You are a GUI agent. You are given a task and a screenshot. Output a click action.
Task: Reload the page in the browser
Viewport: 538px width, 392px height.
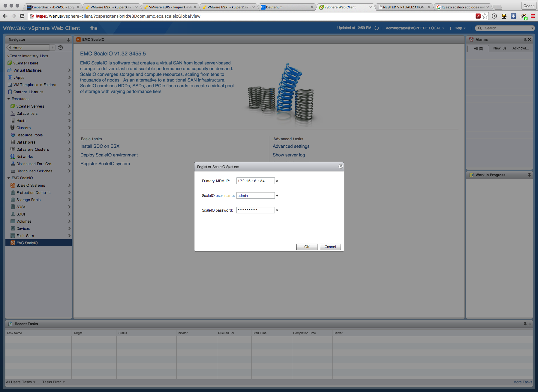point(22,16)
